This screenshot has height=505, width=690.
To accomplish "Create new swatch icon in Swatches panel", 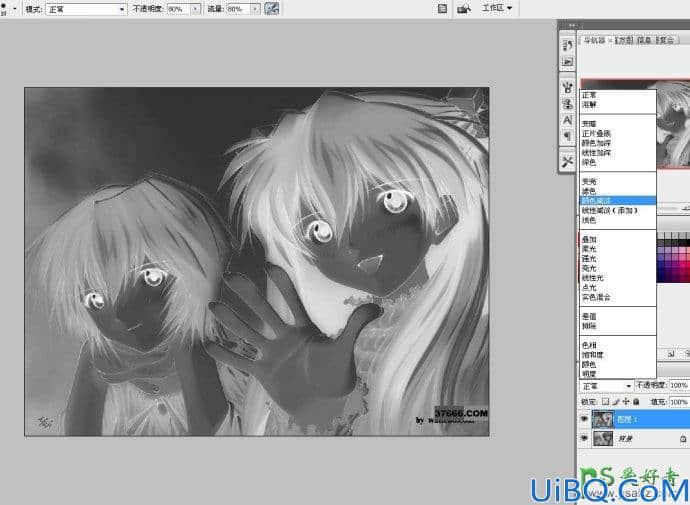I will coord(671,353).
